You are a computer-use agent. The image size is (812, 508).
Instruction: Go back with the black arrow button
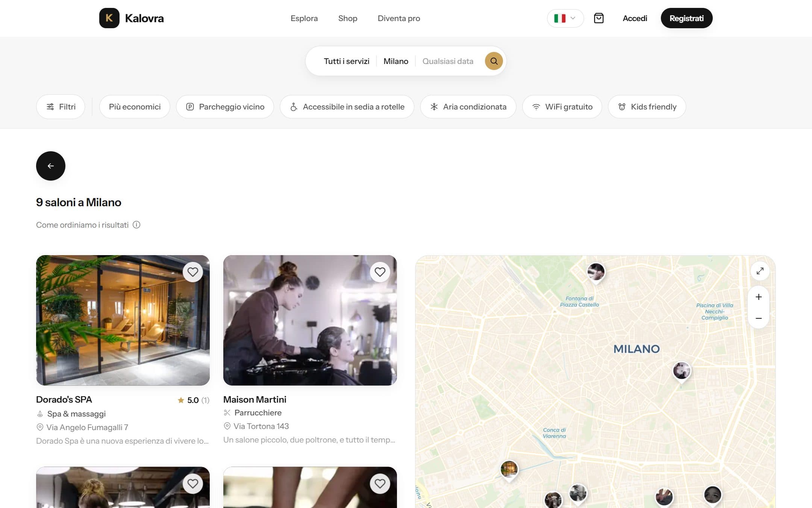pos(51,166)
